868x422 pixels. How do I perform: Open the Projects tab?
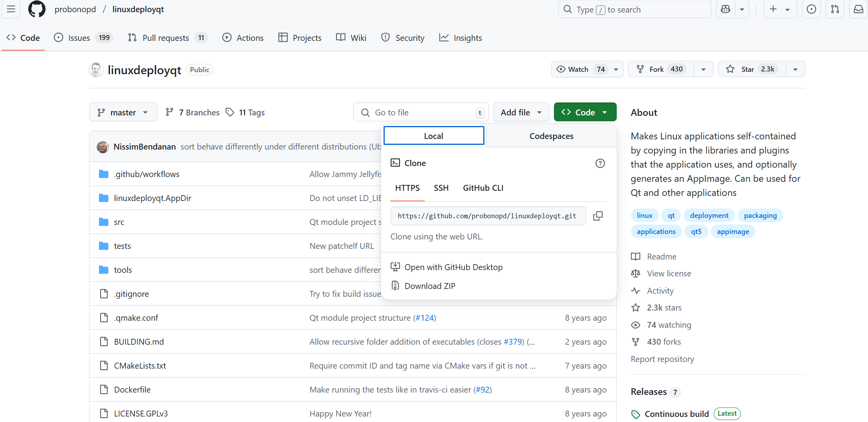[300, 38]
